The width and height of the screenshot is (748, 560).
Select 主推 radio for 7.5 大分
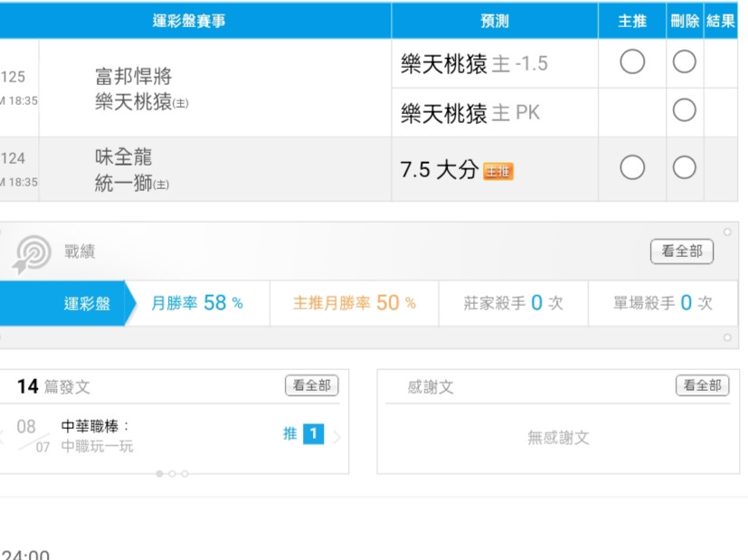632,167
